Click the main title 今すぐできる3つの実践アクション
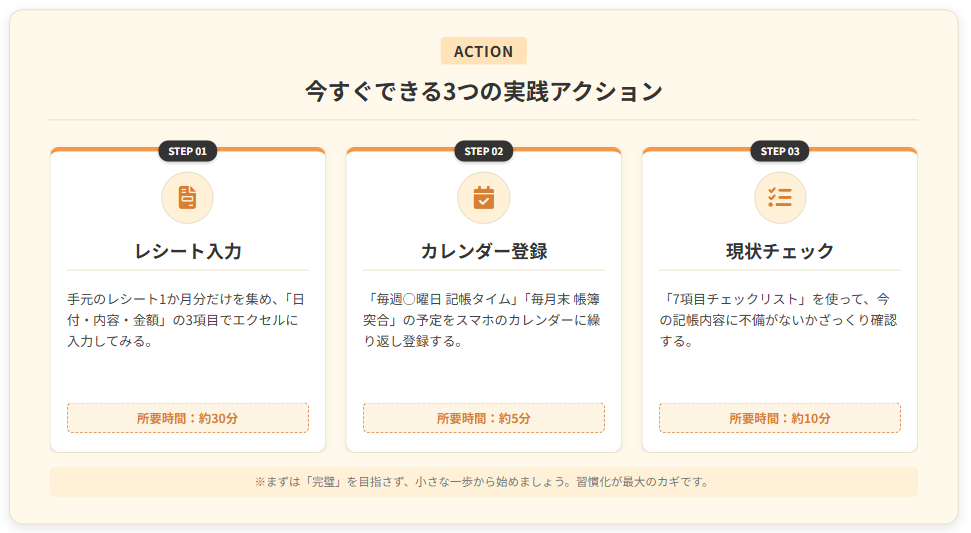Screen dimensions: 971x533 click(x=484, y=91)
